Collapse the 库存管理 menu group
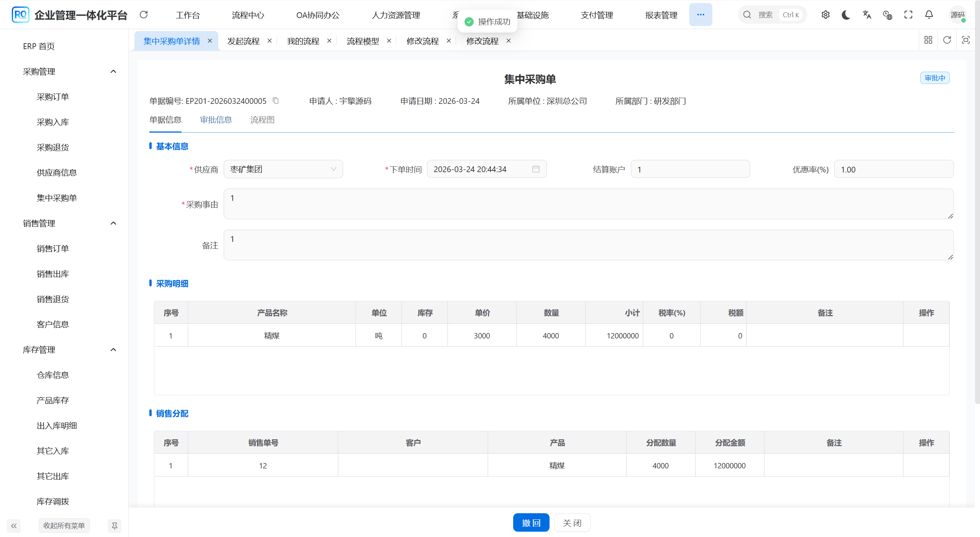 (x=113, y=350)
